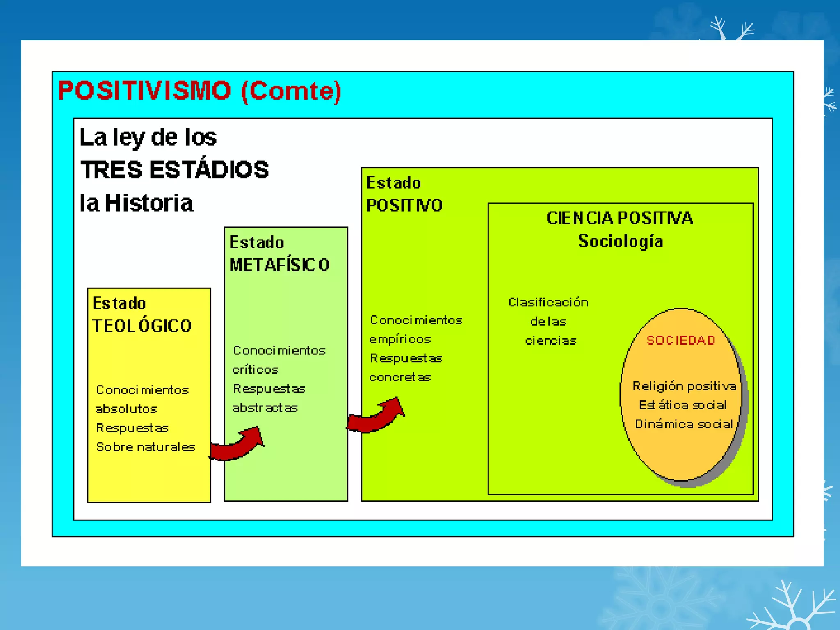The height and width of the screenshot is (630, 840).
Task: Click the TRES ESTÁDIOS heading text
Action: 175,170
